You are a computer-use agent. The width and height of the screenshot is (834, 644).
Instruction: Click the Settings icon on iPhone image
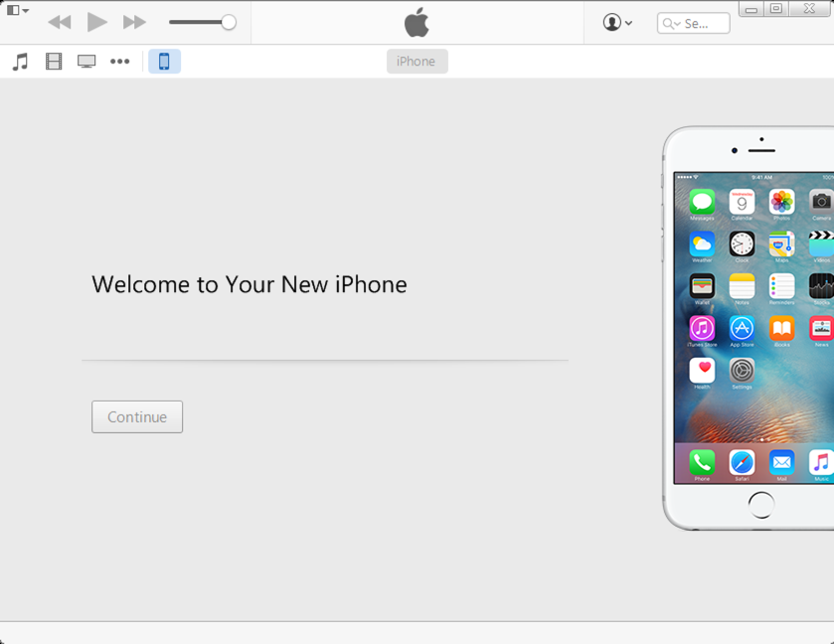tap(742, 370)
